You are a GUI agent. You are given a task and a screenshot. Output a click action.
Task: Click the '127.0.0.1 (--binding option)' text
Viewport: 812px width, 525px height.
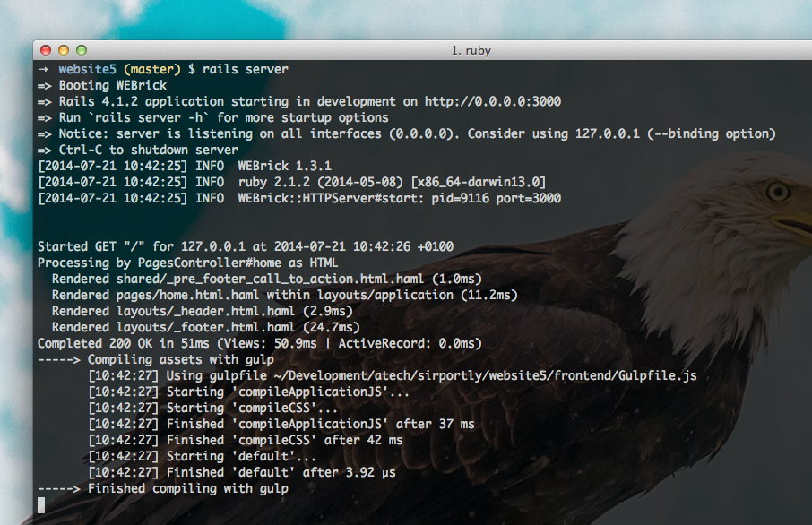tap(675, 134)
